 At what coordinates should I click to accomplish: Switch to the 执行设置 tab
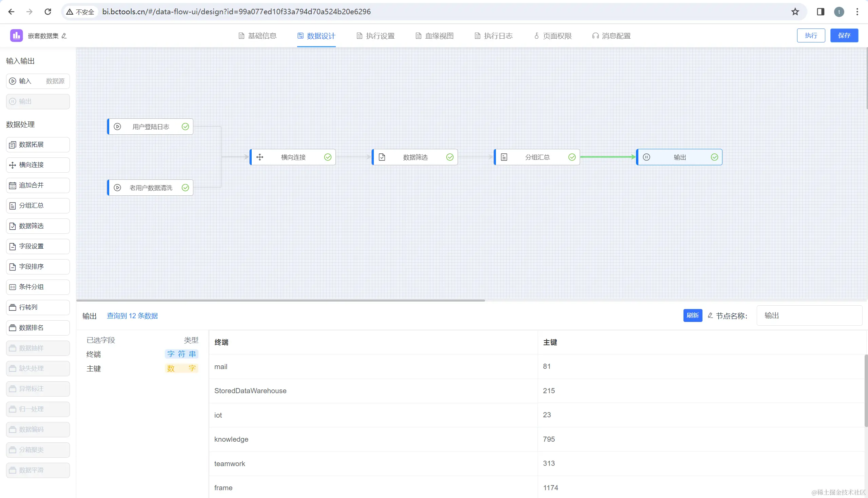[375, 36]
